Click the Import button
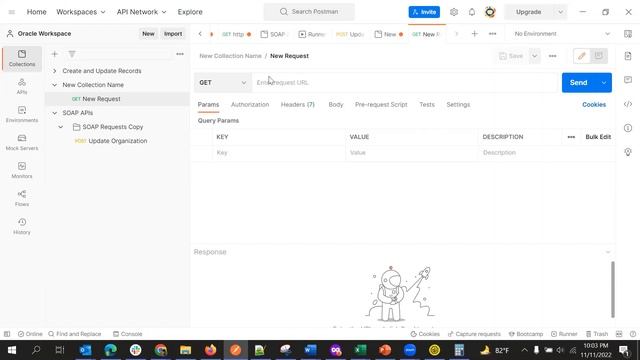 tap(173, 34)
